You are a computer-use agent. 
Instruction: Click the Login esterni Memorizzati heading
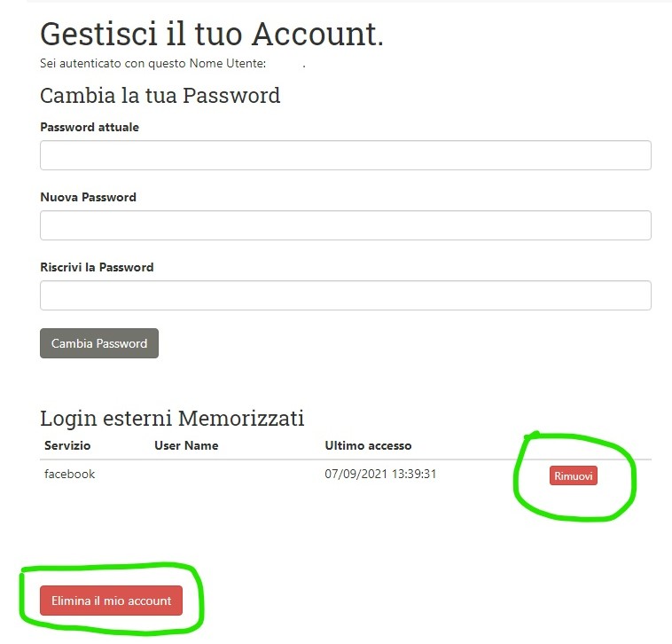[172, 418]
